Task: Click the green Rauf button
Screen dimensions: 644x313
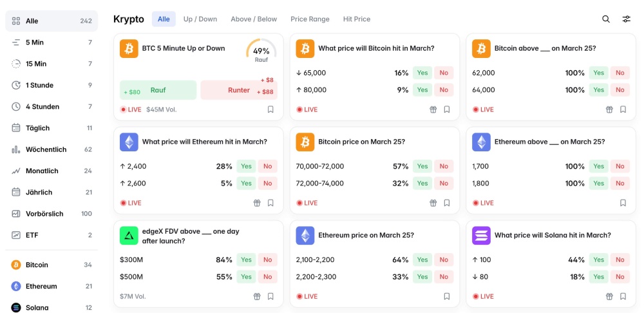Action: (x=158, y=90)
